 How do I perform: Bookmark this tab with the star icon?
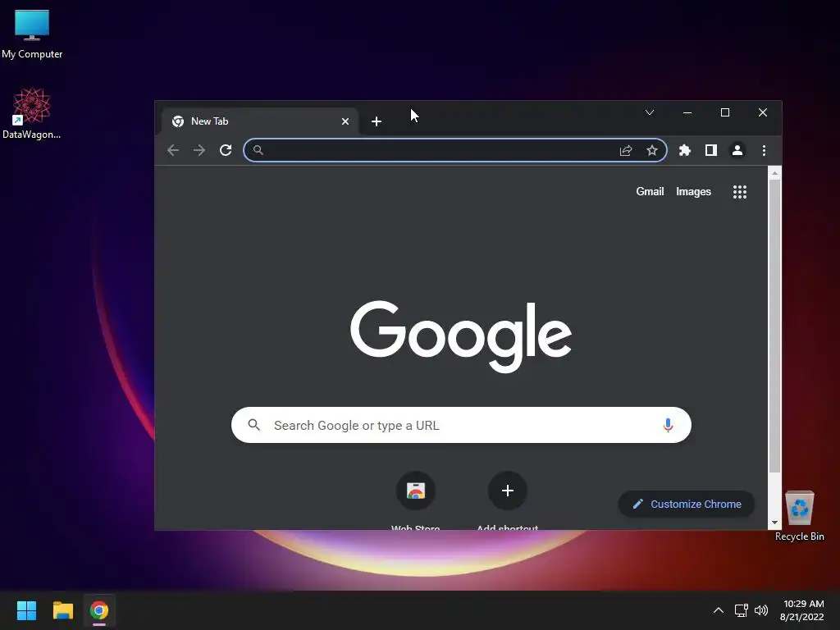click(x=651, y=151)
